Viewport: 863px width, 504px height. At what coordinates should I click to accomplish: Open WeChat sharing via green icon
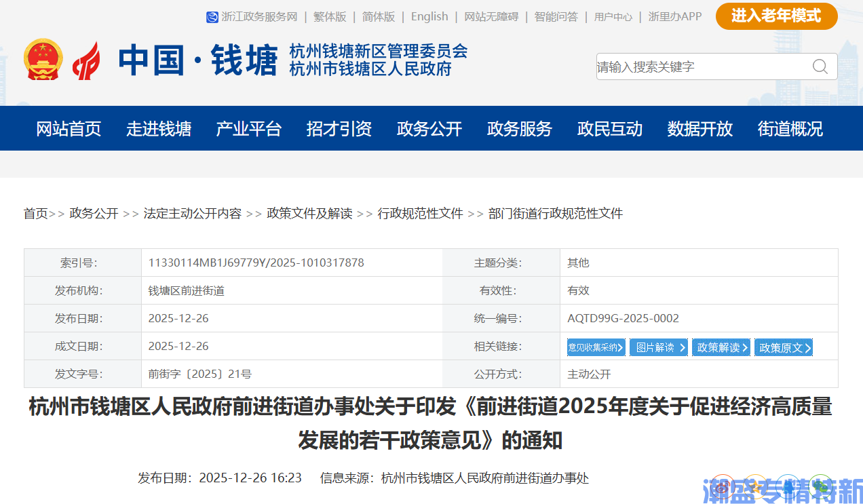[821, 486]
